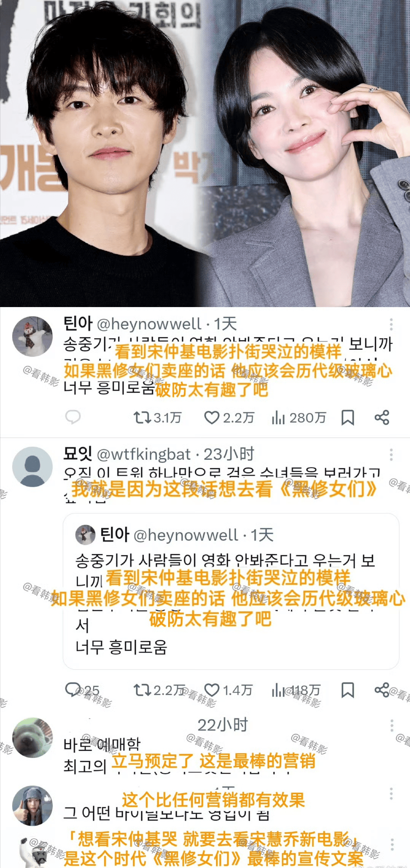Retweet the wtfkingbat tweet with 2.2万 retweets
410x868 pixels.
(x=159, y=690)
